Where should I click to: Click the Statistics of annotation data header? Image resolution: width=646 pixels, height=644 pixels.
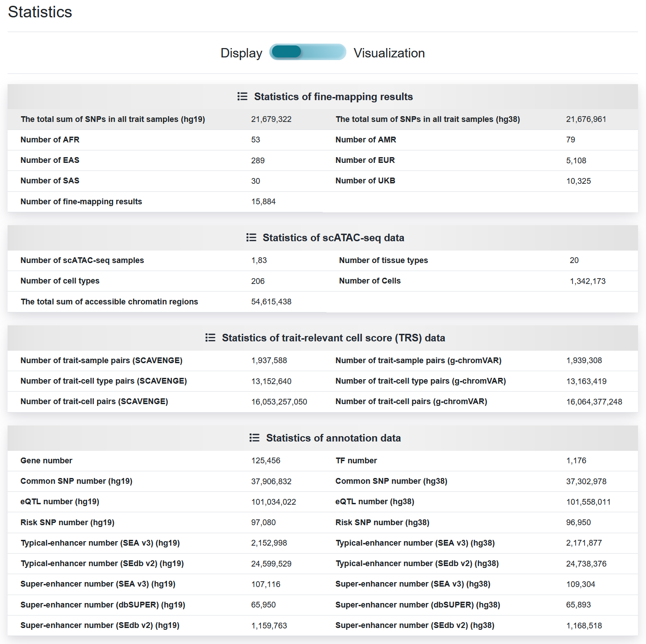tap(333, 438)
